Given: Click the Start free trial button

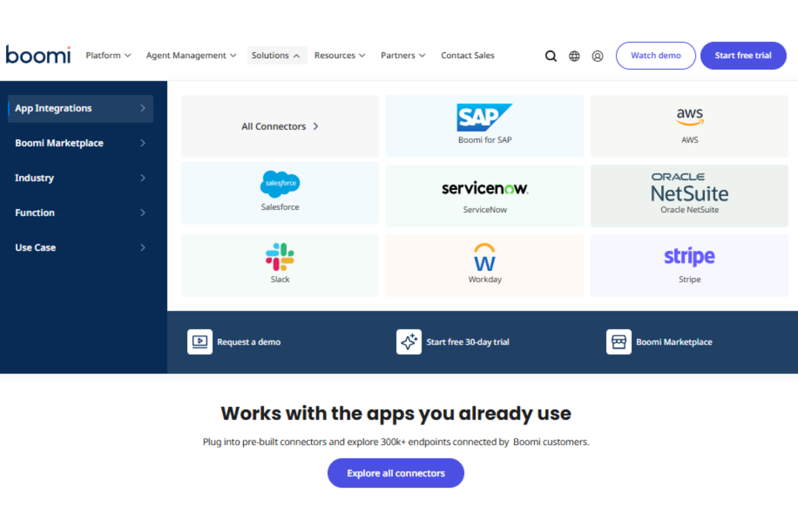Looking at the screenshot, I should (x=743, y=56).
